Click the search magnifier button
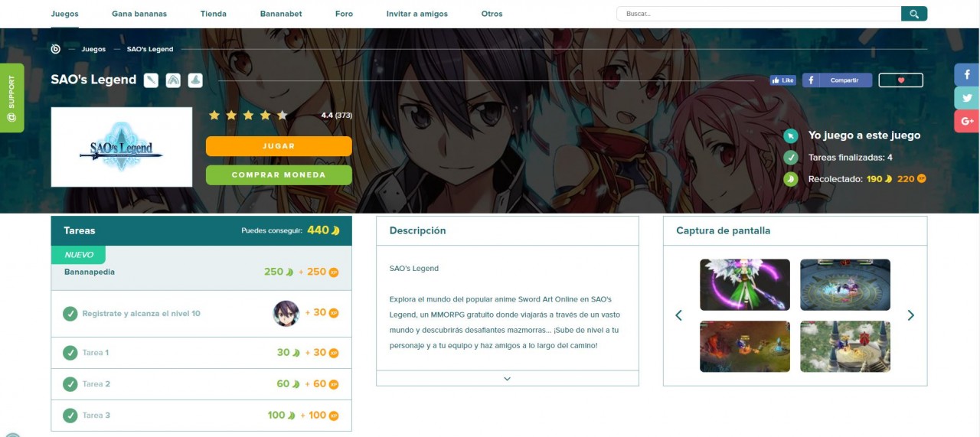The width and height of the screenshot is (980, 437). [x=914, y=14]
